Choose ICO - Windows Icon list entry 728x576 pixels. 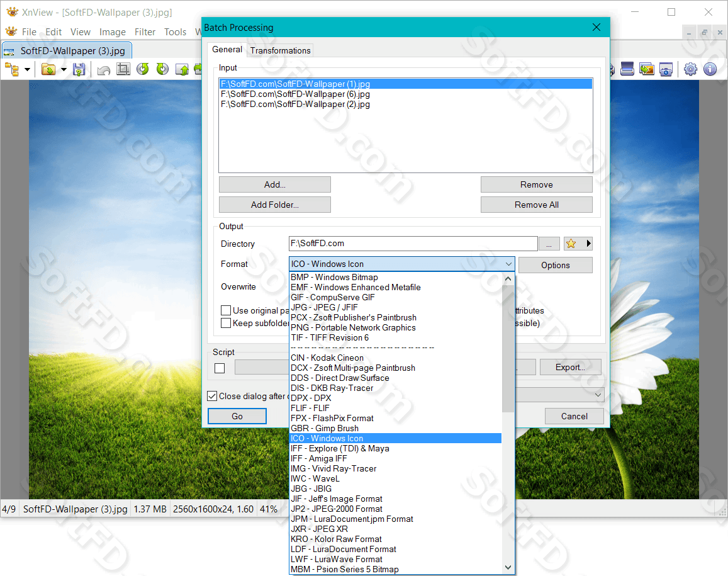click(396, 439)
